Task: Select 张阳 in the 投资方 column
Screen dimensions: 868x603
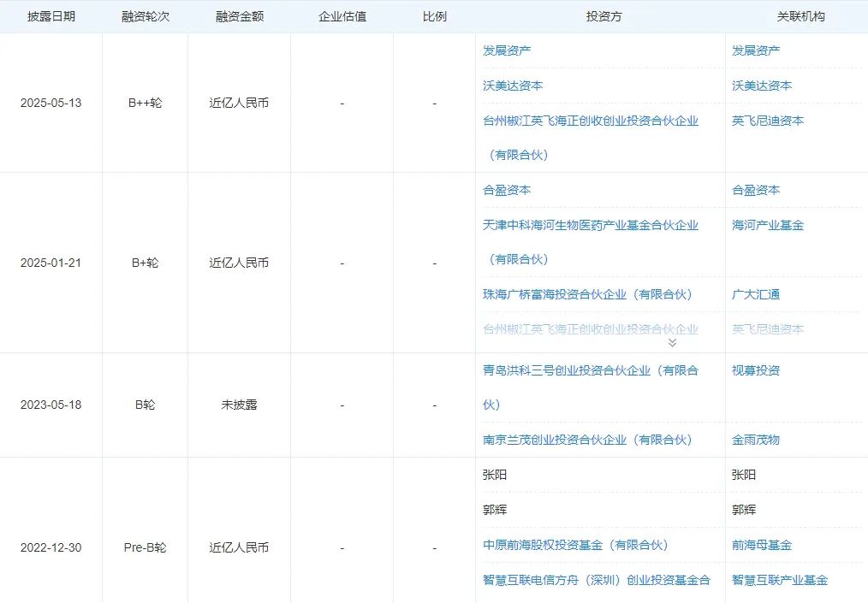Action: click(x=494, y=475)
